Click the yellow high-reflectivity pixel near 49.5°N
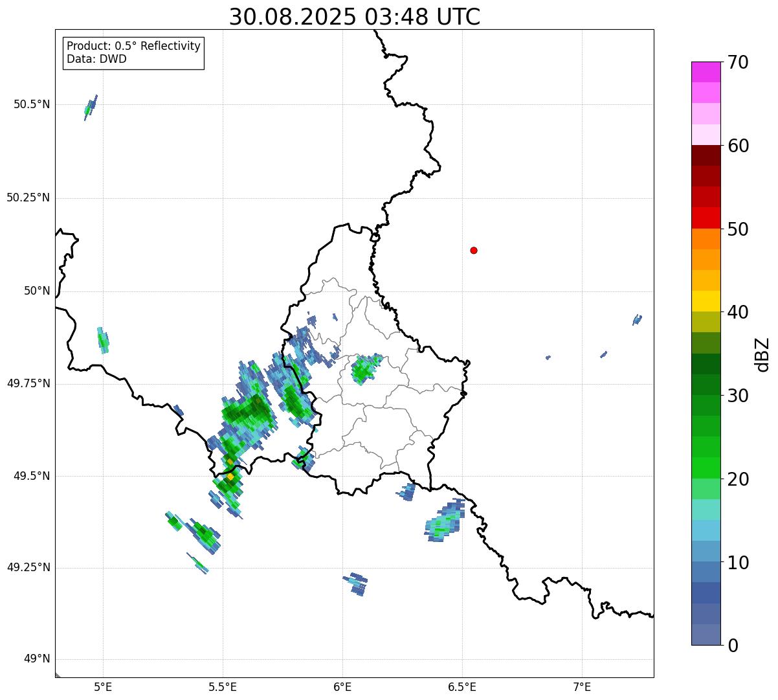This screenshot has width=778, height=700. 230,477
